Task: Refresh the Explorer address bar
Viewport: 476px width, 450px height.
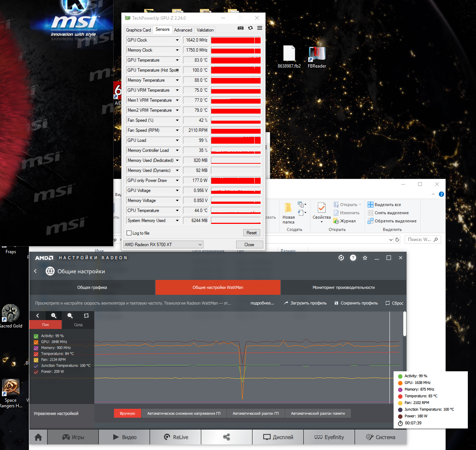Action: (x=397, y=239)
